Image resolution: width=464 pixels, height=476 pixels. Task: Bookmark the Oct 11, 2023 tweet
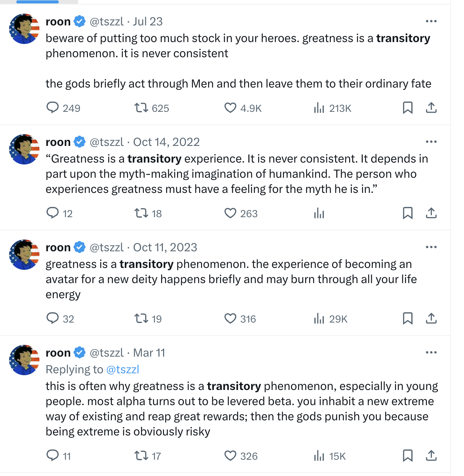click(x=408, y=318)
